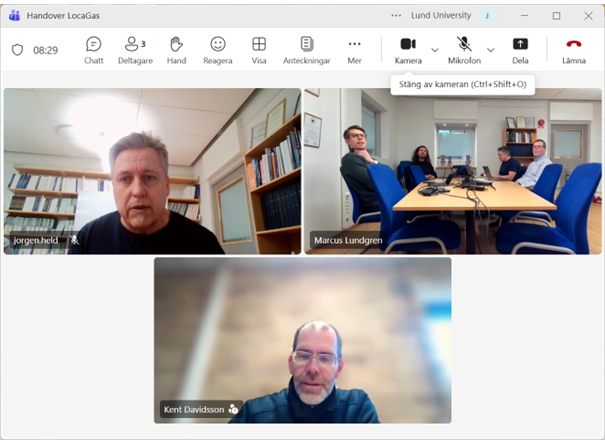The height and width of the screenshot is (440, 605).
Task: Raise your hand with Hand button
Action: click(x=176, y=49)
